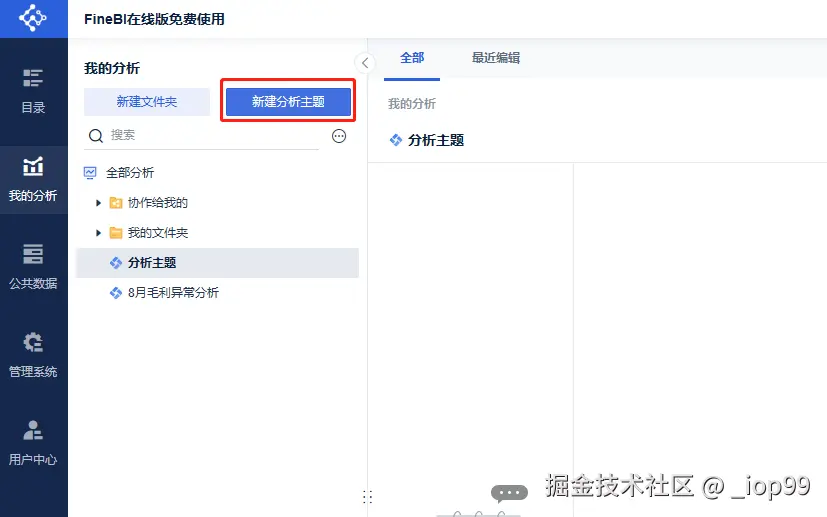The width and height of the screenshot is (827, 517).
Task: Open the more options ellipsis icon
Action: [339, 136]
